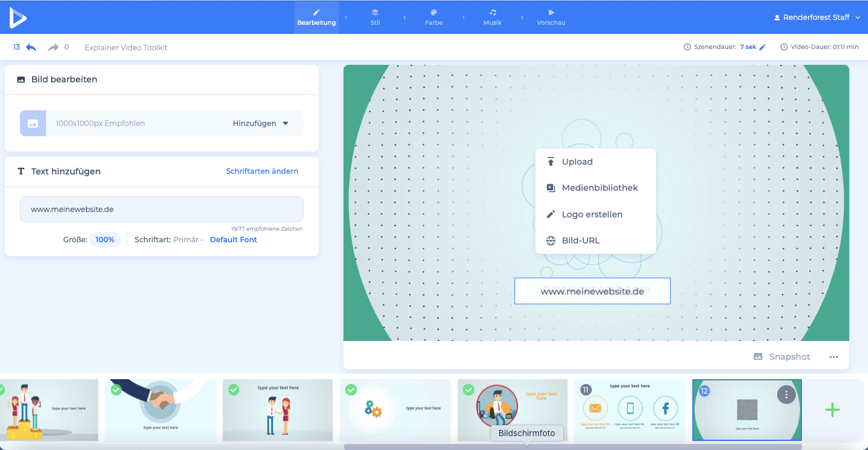Click the image placeholder icon
This screenshot has height=450, width=868.
pyautogui.click(x=33, y=124)
